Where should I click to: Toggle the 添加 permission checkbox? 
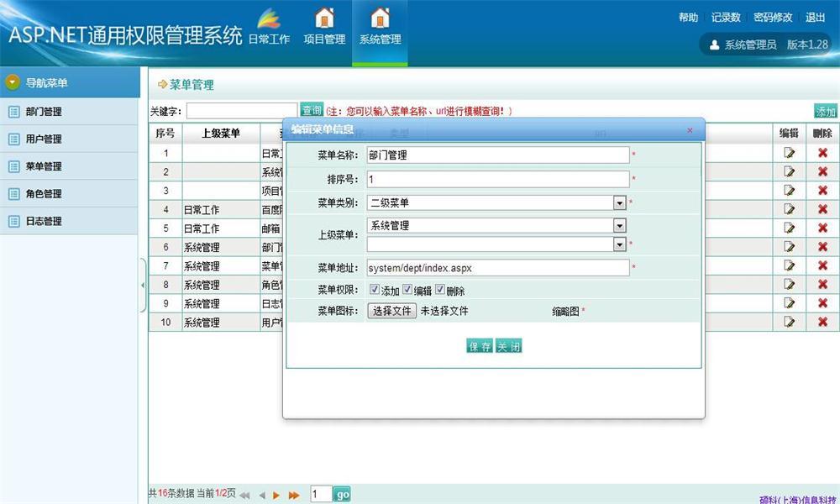375,289
